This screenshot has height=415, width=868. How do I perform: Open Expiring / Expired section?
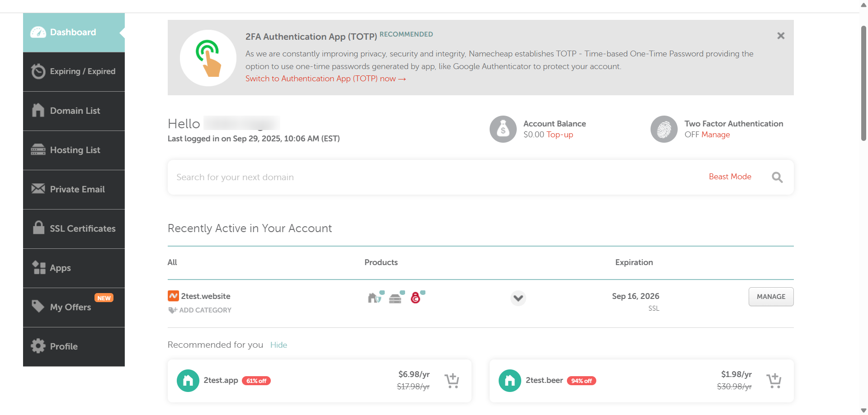(x=74, y=72)
